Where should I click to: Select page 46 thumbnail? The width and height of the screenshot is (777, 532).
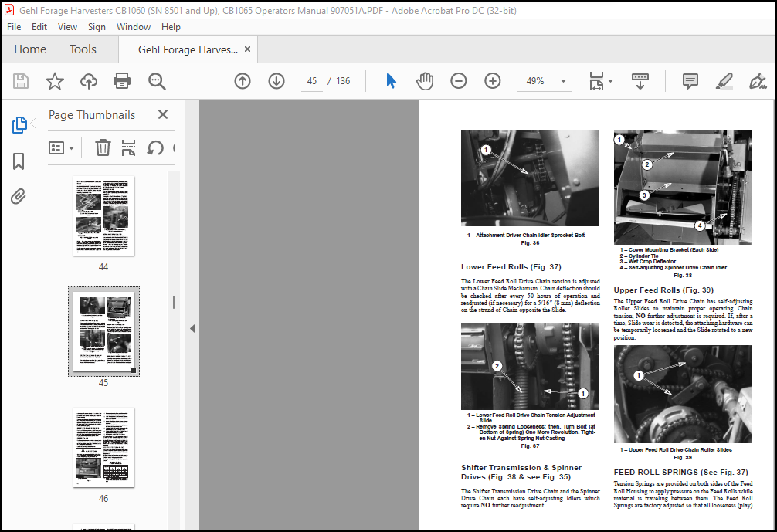click(x=103, y=447)
